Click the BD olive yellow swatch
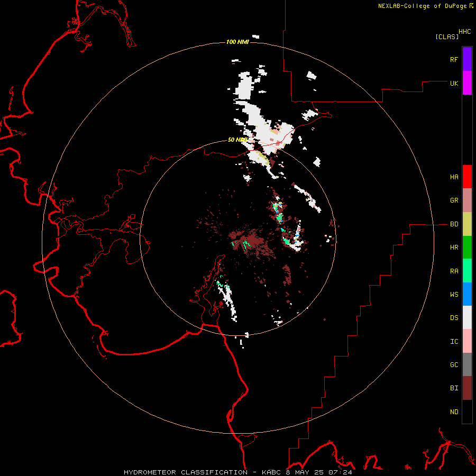This screenshot has height=476, width=476. 467,224
